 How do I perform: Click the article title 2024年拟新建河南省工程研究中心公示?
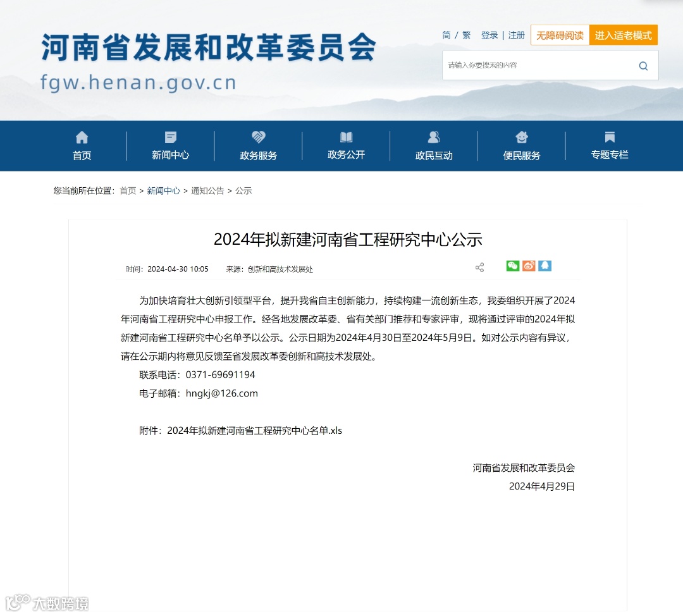tap(348, 240)
